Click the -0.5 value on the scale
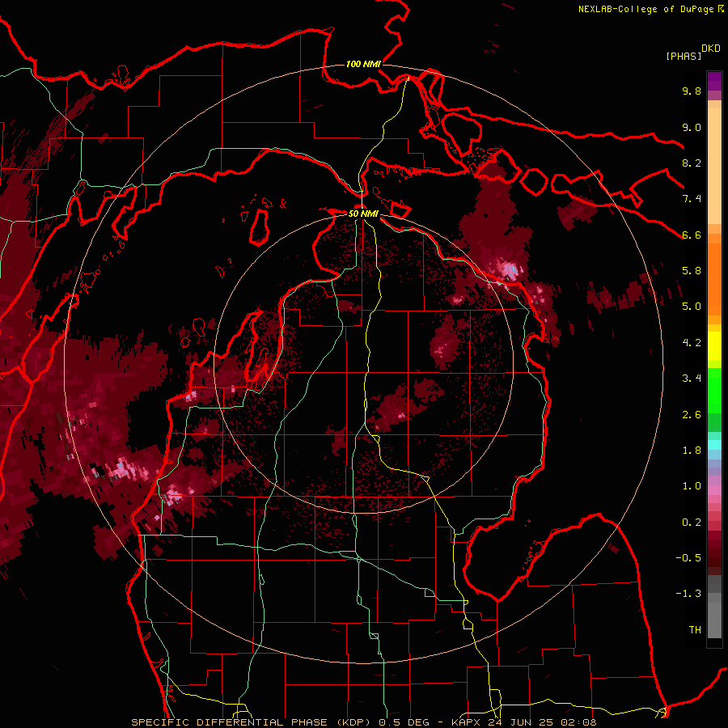 point(688,558)
